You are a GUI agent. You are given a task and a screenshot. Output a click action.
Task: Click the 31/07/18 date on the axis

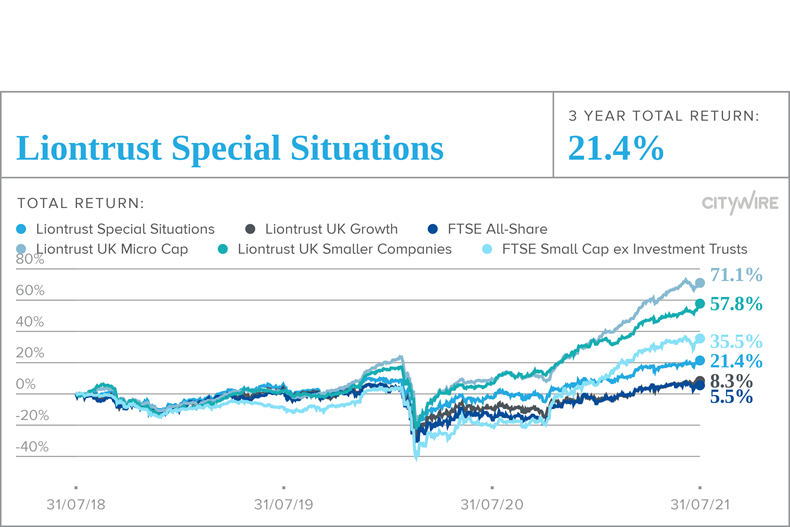pos(76,505)
